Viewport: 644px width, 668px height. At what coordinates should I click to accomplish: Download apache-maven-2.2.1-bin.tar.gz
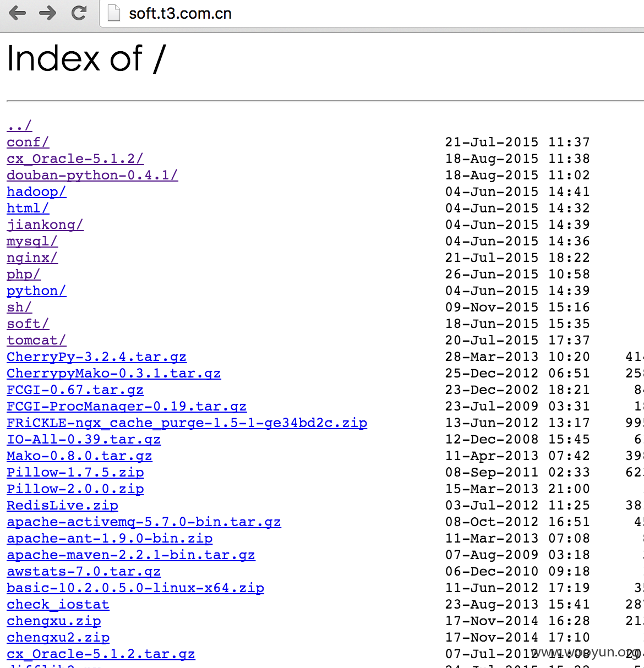point(131,555)
